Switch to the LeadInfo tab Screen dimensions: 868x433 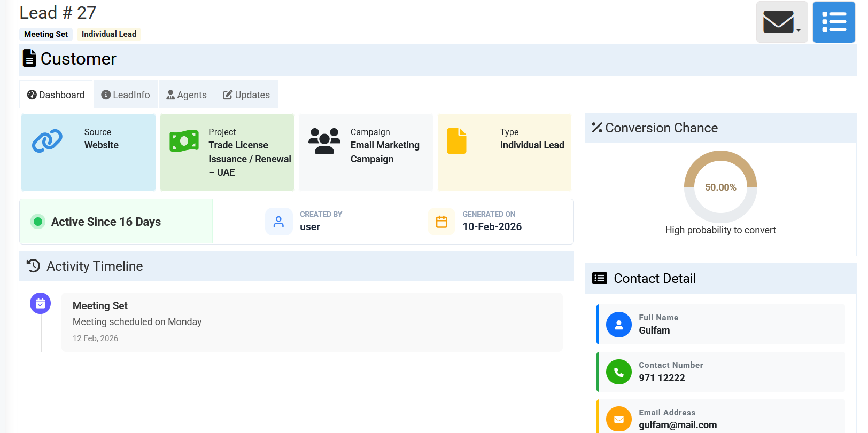tap(126, 95)
